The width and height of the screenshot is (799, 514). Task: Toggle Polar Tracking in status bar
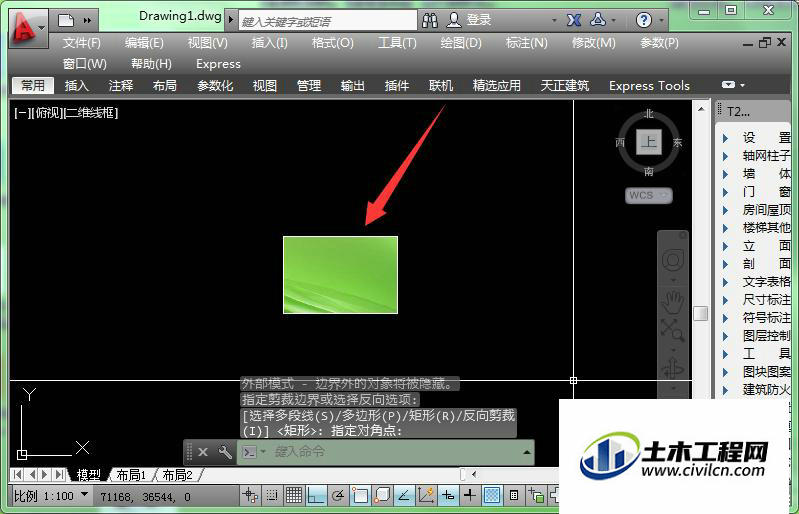tap(338, 495)
